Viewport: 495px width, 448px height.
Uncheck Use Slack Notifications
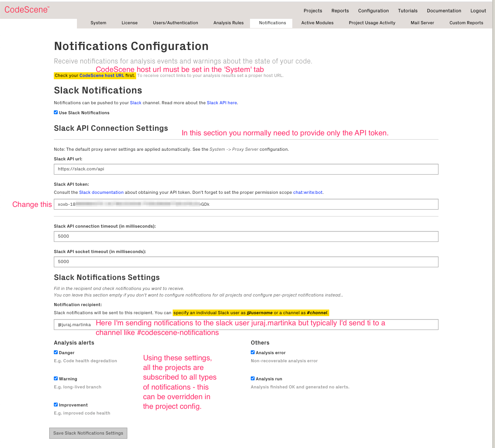56,112
